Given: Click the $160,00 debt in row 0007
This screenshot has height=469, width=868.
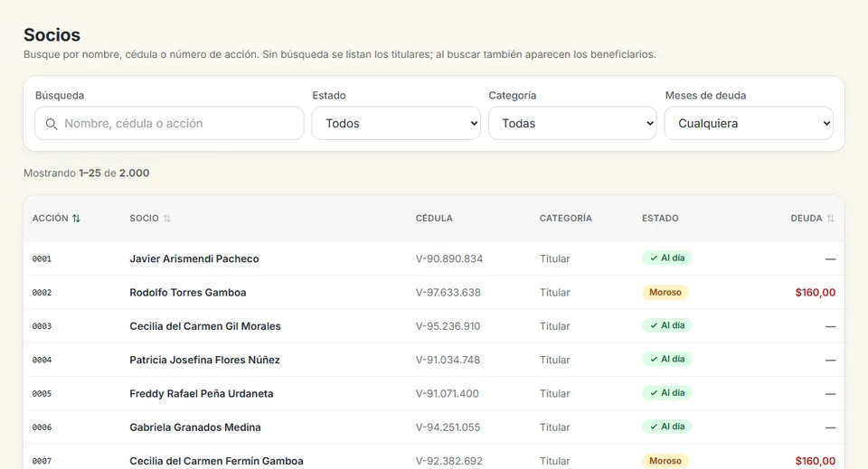Looking at the screenshot, I should [x=816, y=461].
